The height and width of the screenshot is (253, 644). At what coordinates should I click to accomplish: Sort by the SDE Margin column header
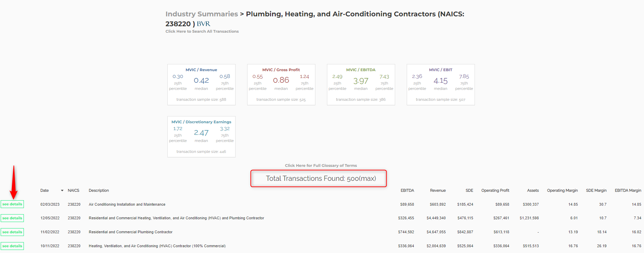(596, 191)
